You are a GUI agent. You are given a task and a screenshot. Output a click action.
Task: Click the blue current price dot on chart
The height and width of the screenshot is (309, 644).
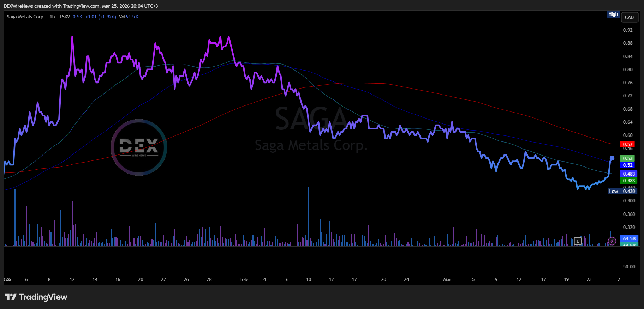point(612,158)
